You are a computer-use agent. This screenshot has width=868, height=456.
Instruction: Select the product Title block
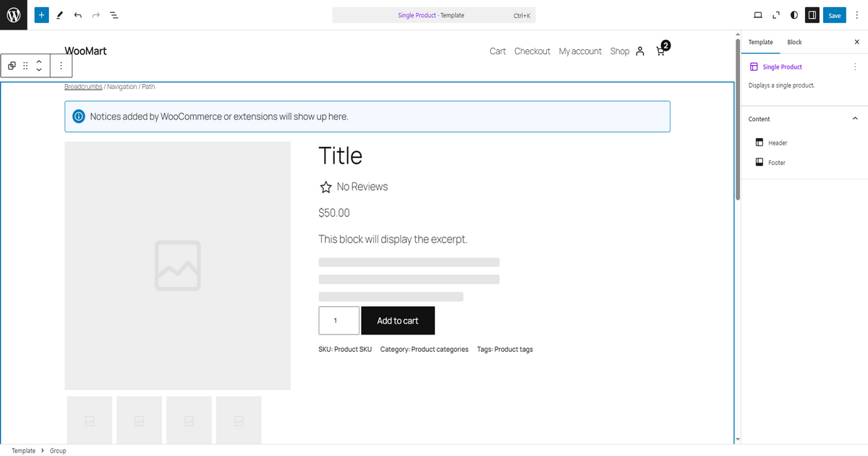[x=341, y=156]
